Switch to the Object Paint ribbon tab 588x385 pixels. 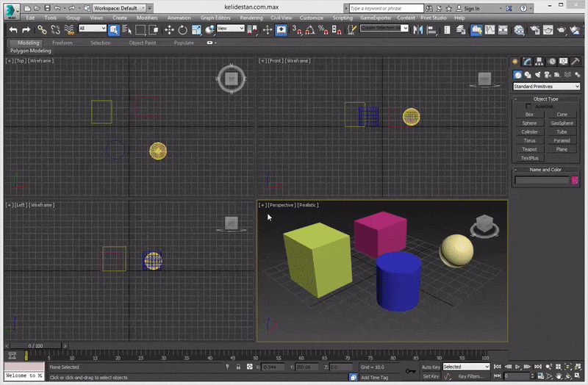(143, 43)
